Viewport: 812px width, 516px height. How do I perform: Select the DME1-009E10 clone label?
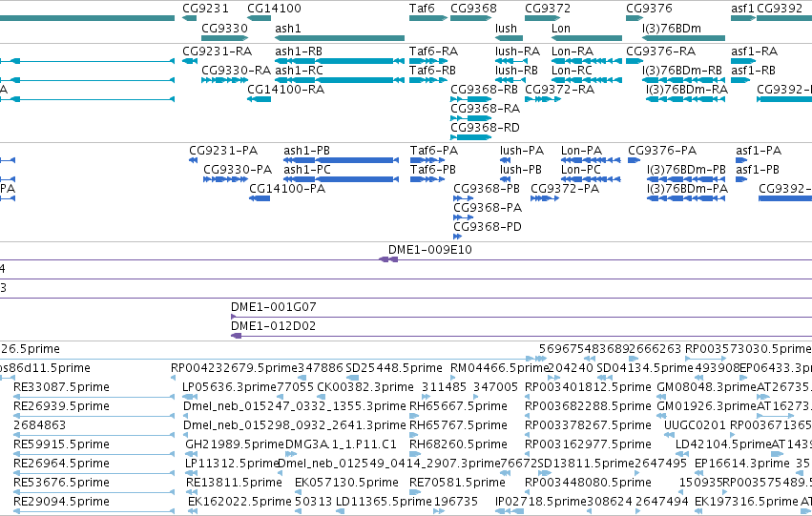429,250
